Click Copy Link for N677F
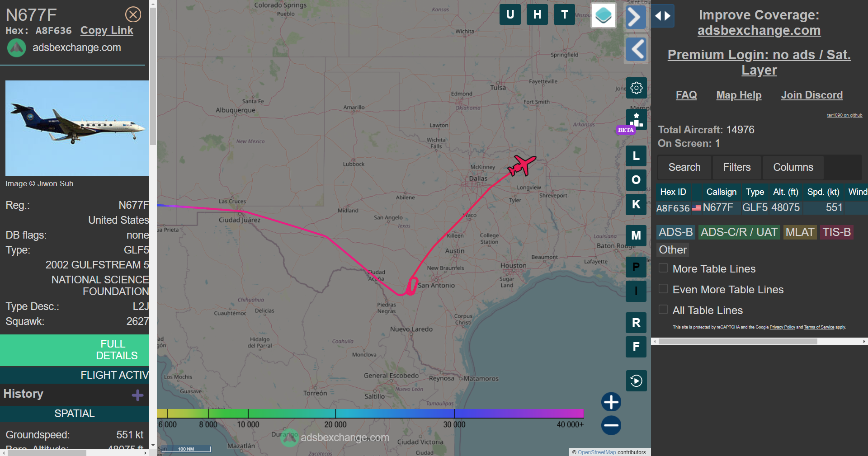 pos(107,30)
